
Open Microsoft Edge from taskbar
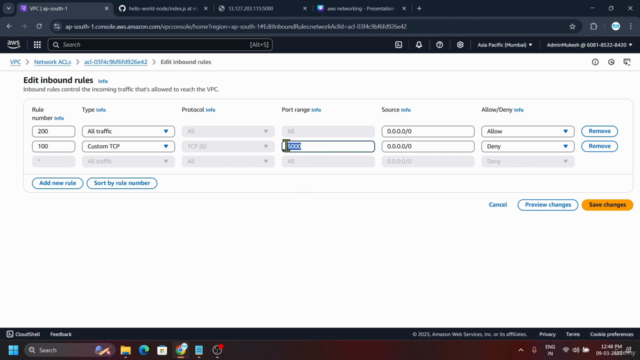point(144,350)
